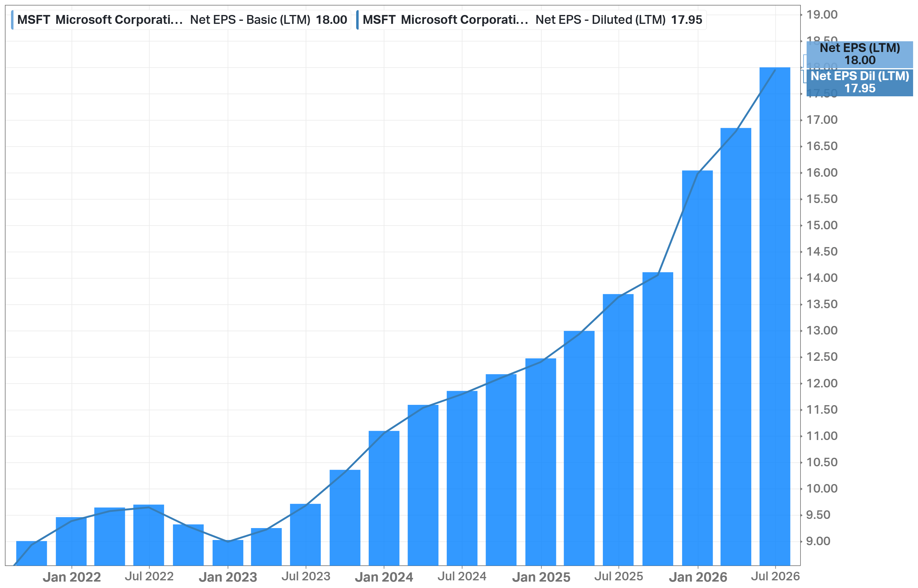Image resolution: width=918 pixels, height=588 pixels.
Task: Select the Net EPS (LTM) 18.00 axis tag
Action: pos(860,54)
